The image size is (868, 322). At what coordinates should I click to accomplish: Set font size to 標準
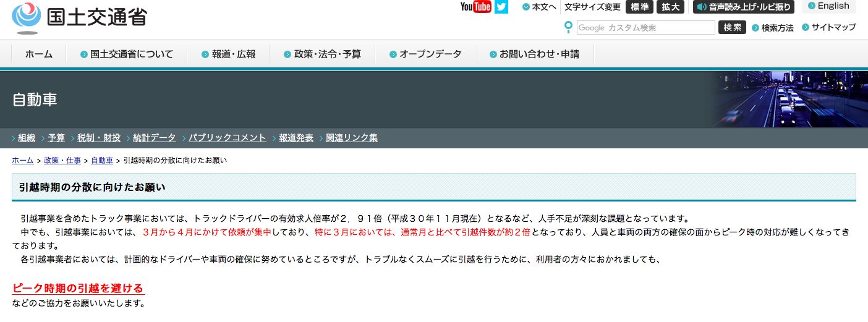point(640,7)
